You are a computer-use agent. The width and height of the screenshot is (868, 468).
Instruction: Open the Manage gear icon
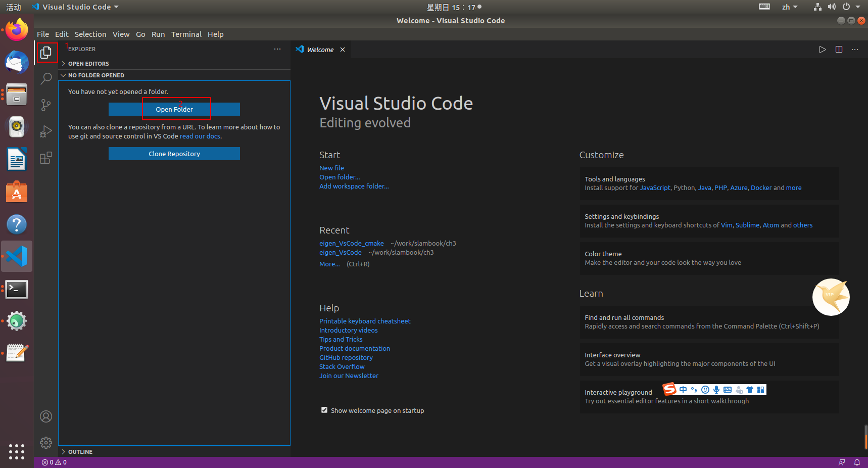pos(46,443)
